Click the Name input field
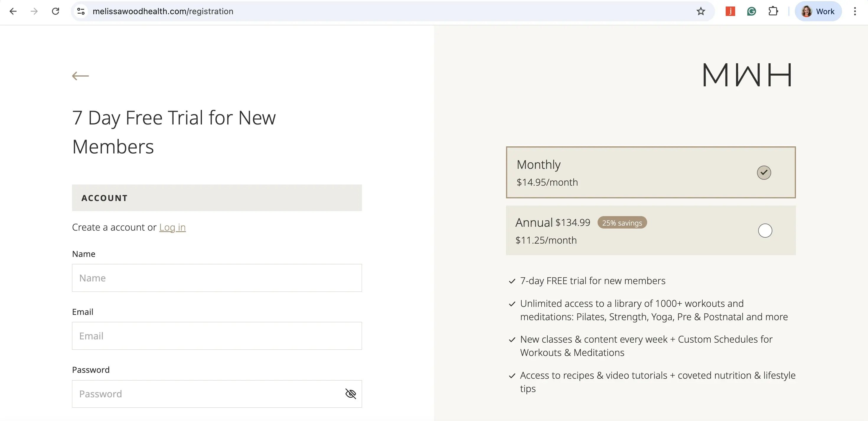The width and height of the screenshot is (868, 421). (217, 278)
